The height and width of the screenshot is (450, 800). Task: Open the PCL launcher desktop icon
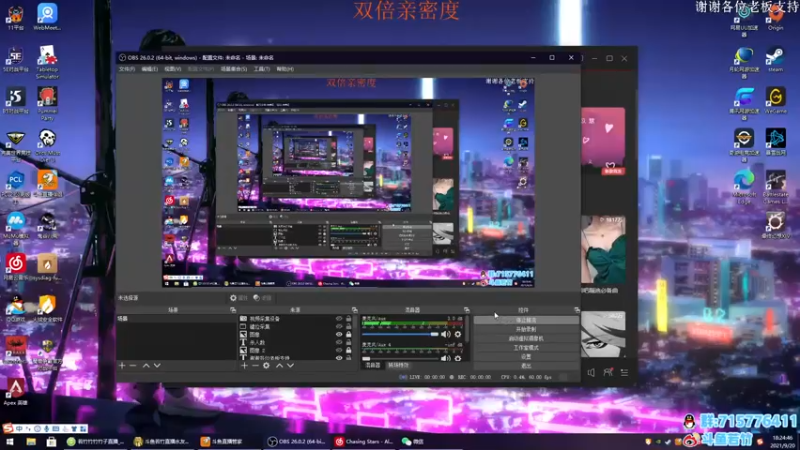click(x=16, y=186)
